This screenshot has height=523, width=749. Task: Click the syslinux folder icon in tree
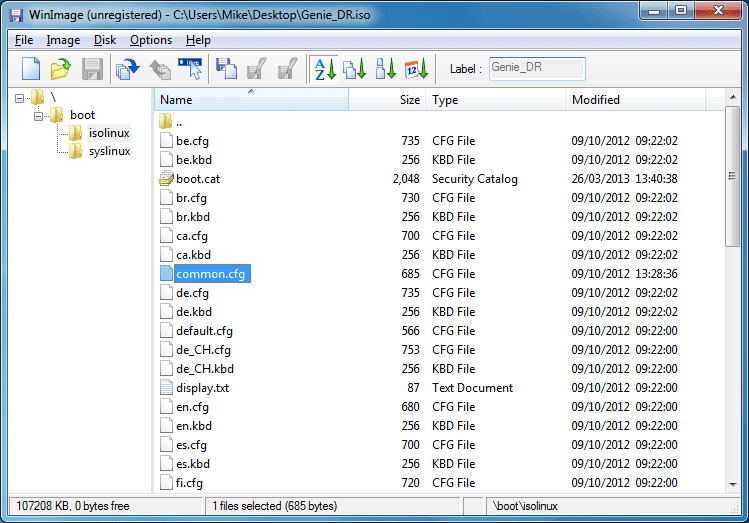click(76, 151)
